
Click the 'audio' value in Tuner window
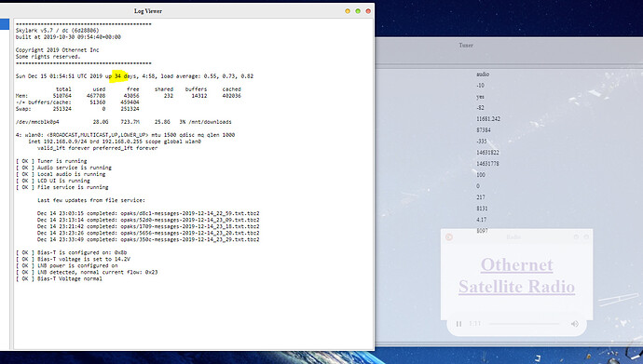(x=483, y=74)
